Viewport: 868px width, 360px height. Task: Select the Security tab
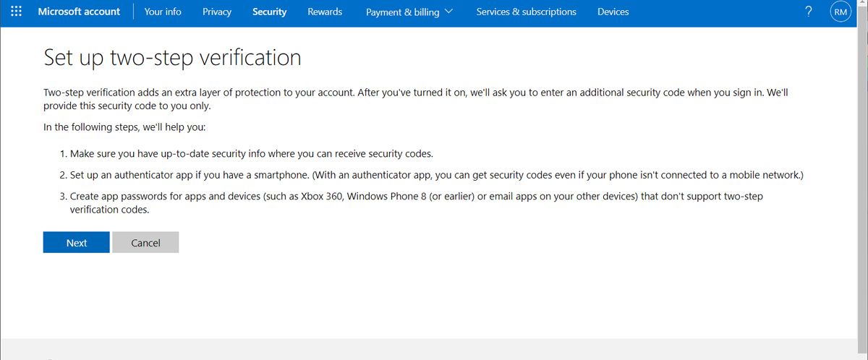click(x=269, y=12)
